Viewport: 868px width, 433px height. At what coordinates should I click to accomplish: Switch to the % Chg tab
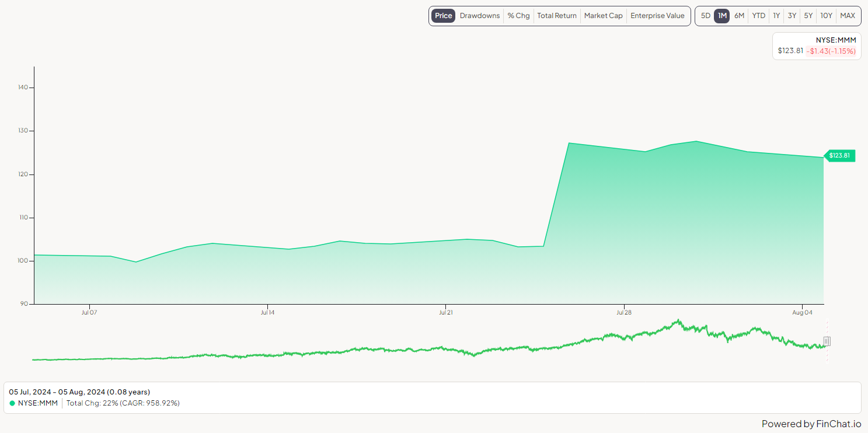click(518, 16)
